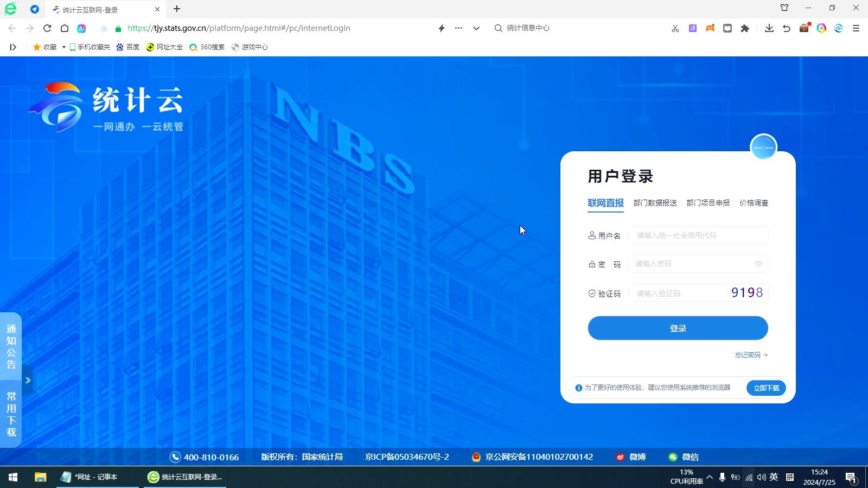Open the skin/theme shirt icon in the title bar
This screenshot has width=868, height=488.
(x=784, y=8)
